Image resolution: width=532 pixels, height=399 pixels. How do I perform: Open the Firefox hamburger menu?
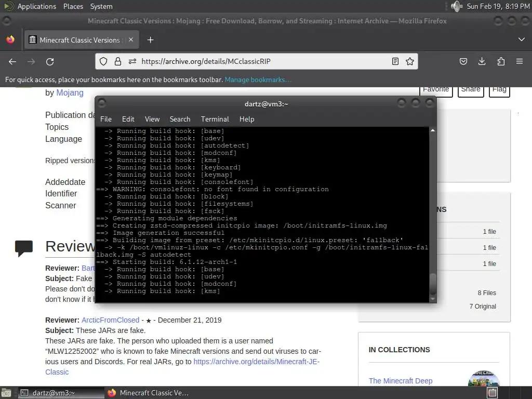520,61
